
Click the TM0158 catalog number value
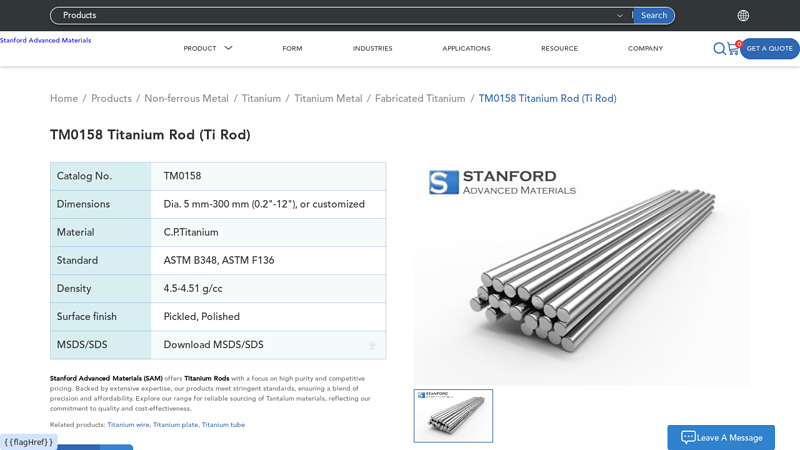[182, 176]
